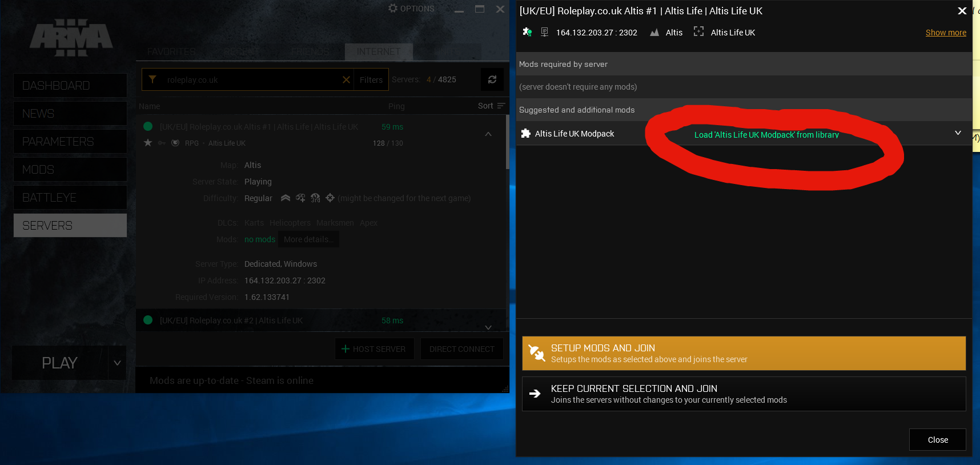Open the PARAMETERS section
This screenshot has height=465, width=980.
pos(70,142)
